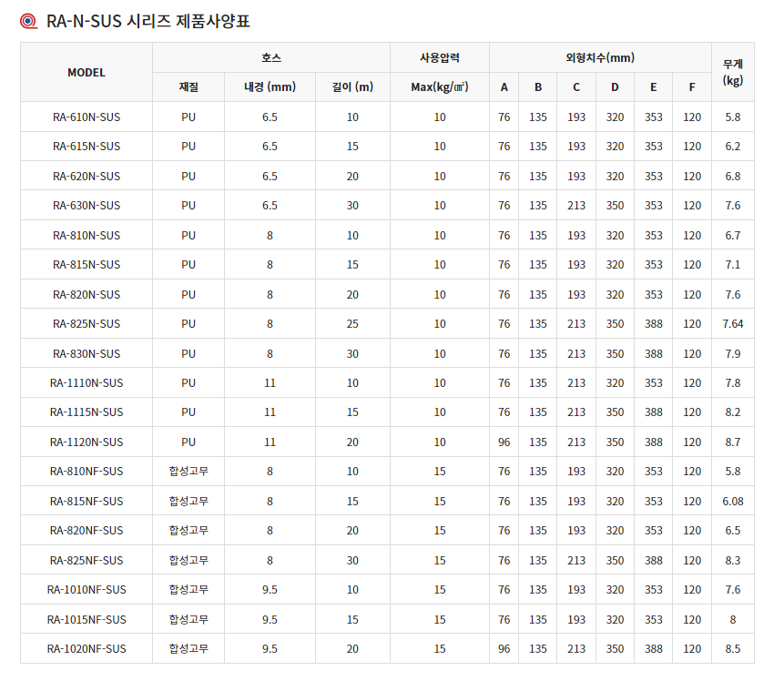Screen dimensions: 784x681
Task: Select the RA-1020NF-SUS model entry
Action: tap(87, 649)
